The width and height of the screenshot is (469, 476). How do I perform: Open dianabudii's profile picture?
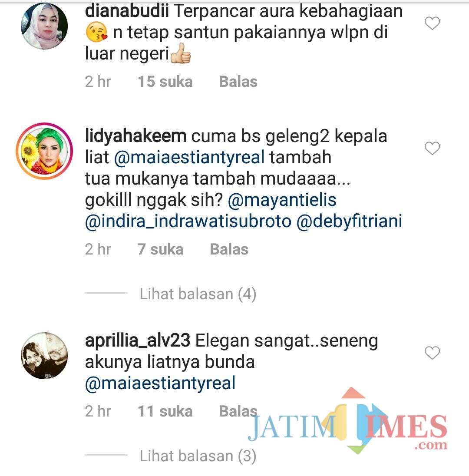(44, 26)
